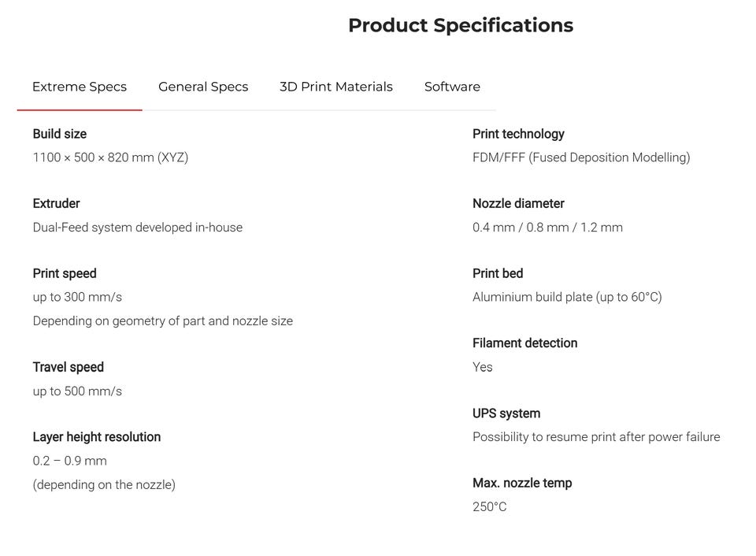Select the 3D Print Materials tab

336,87
